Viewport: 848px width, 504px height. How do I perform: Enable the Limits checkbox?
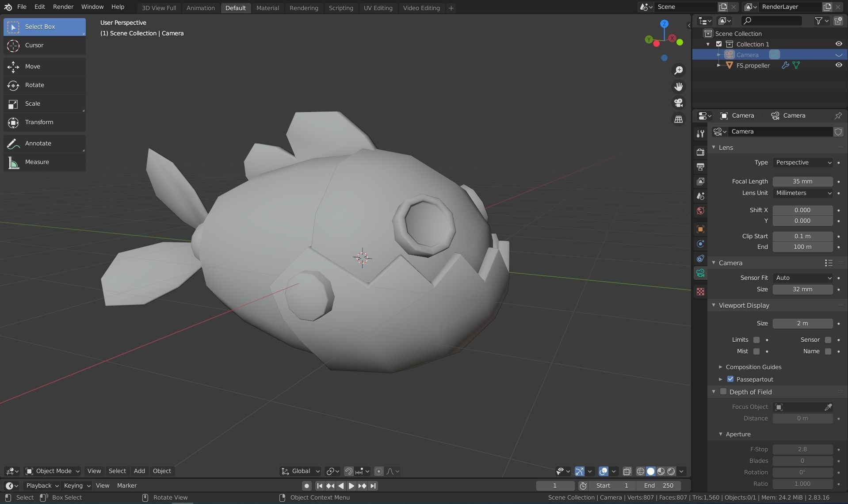756,340
